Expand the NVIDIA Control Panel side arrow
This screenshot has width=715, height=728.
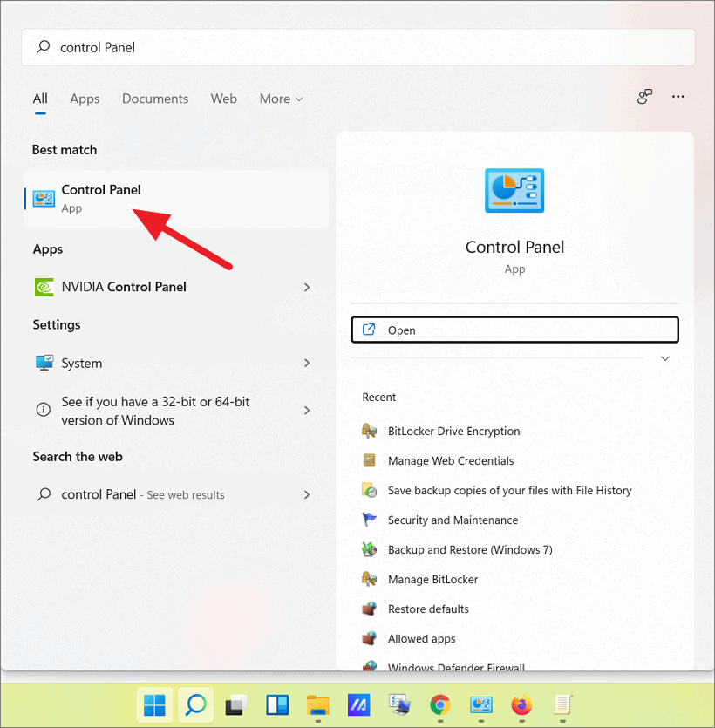307,287
